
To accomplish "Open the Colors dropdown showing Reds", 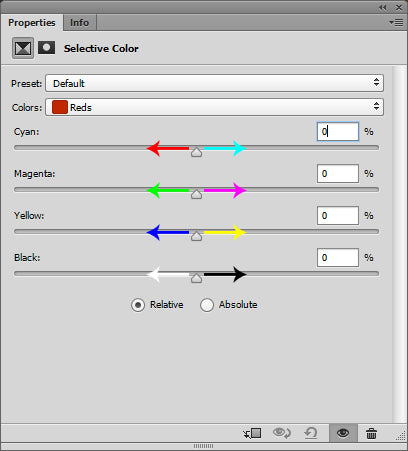I will tap(214, 107).
